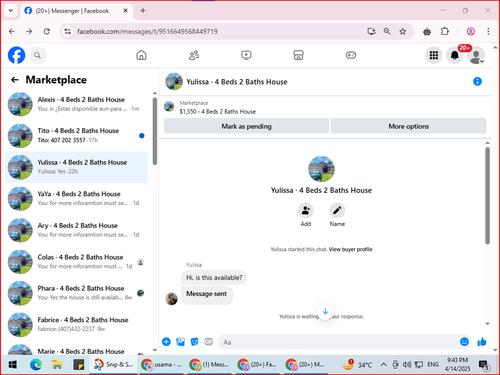
Task: Choose a GIF icon in composer
Action: (x=208, y=342)
